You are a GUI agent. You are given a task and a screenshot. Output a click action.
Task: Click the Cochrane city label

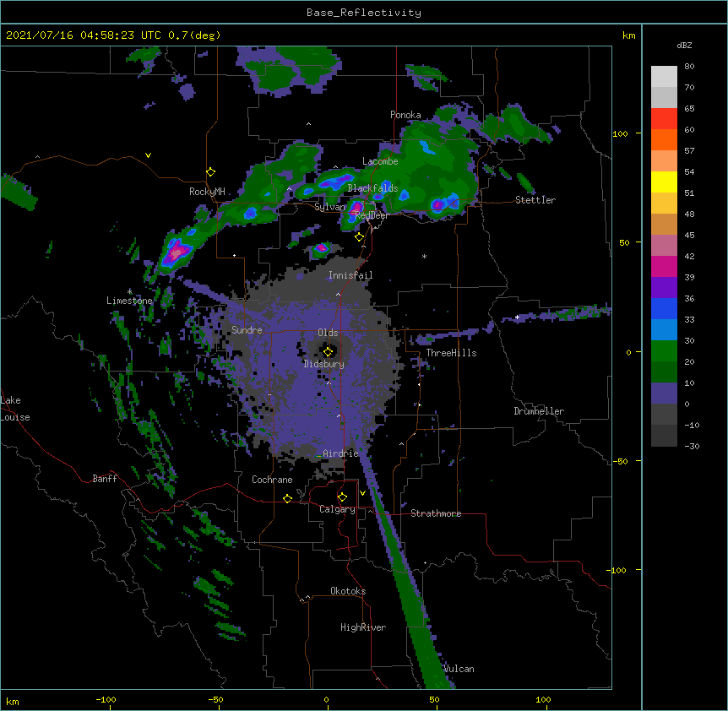point(272,480)
